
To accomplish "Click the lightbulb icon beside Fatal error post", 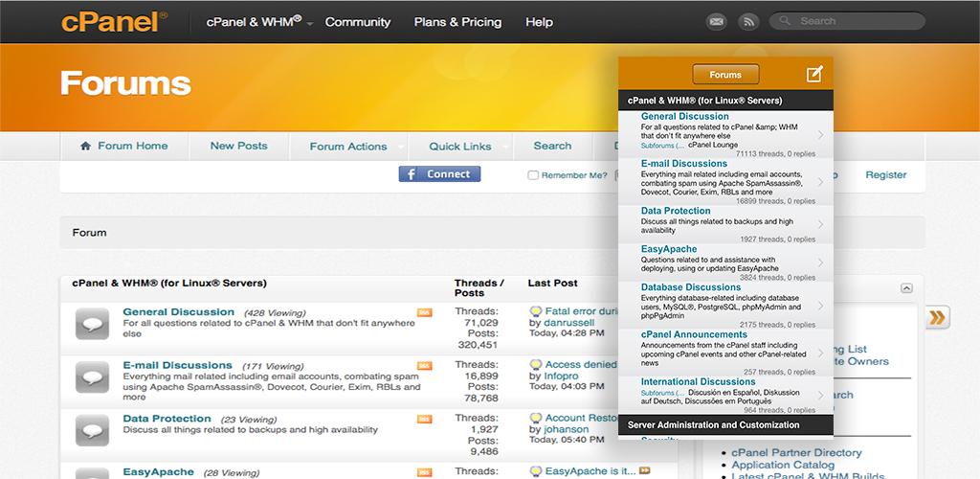I will pyautogui.click(x=536, y=311).
